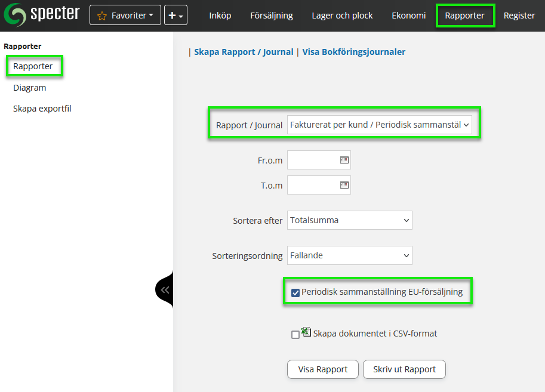Uncheck Periodisk sammanställning EU-försäljning checkbox
The image size is (545, 392).
pyautogui.click(x=295, y=292)
